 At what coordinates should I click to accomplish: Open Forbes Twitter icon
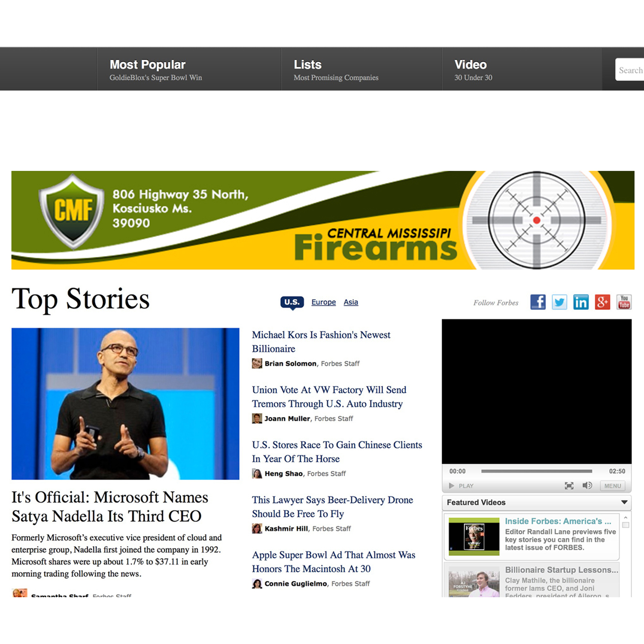(559, 302)
